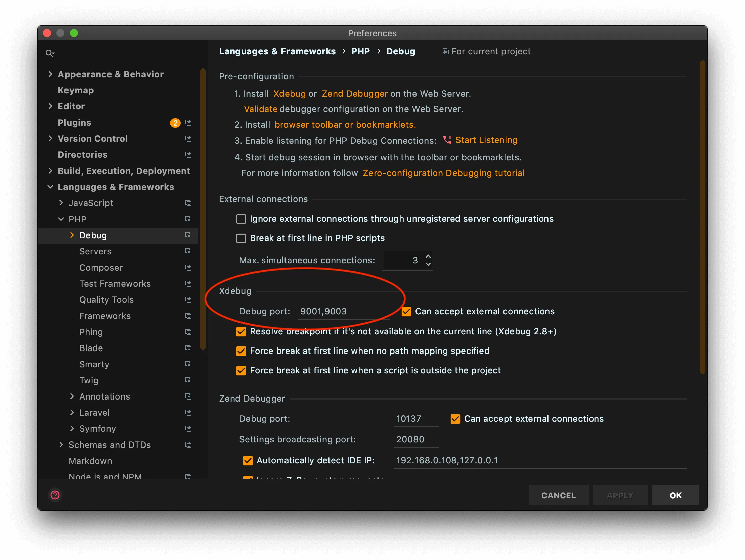This screenshot has height=560, width=745.
Task: Click the project-level icon beside Composer
Action: pyautogui.click(x=189, y=268)
